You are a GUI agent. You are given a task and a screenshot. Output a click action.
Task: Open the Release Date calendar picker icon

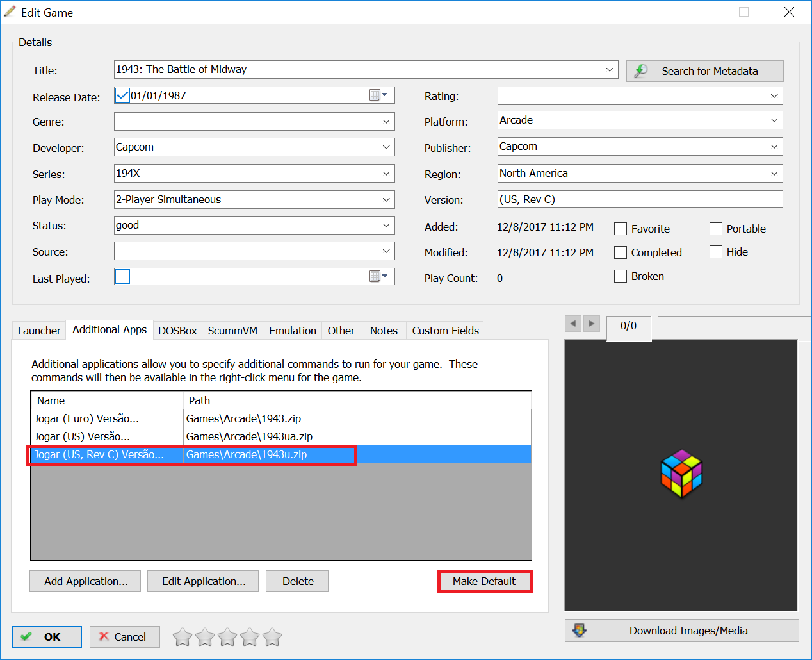click(379, 95)
